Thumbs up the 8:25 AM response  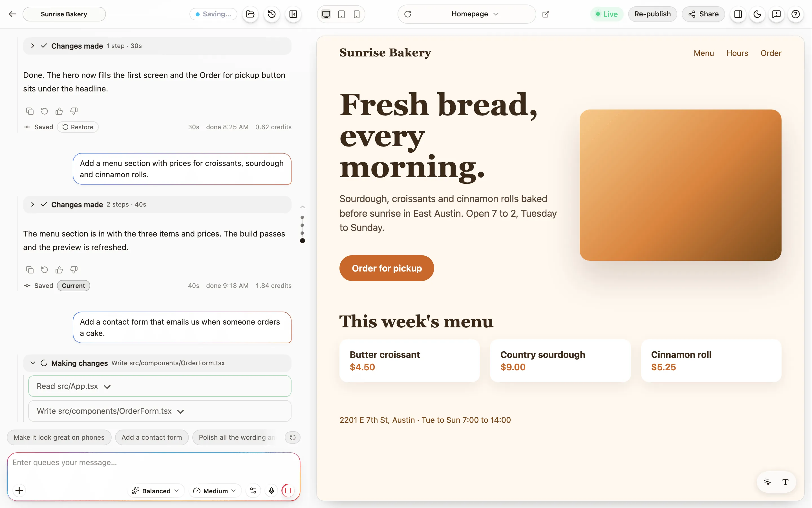[x=59, y=111]
